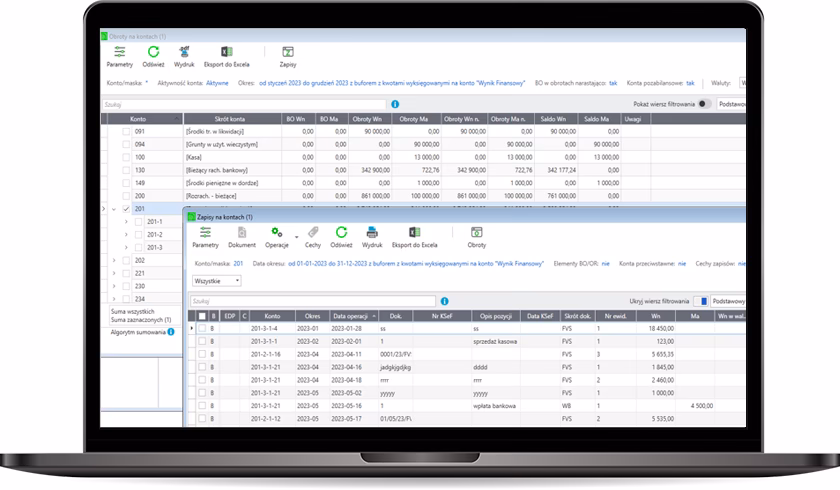The image size is (840, 490).
Task: Toggle the Pokaż wiersz filtrowania switch
Action: (x=704, y=103)
